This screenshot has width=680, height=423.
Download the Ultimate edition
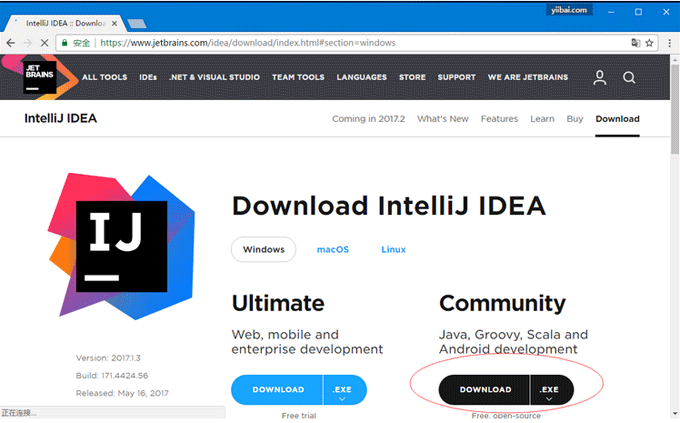point(278,390)
